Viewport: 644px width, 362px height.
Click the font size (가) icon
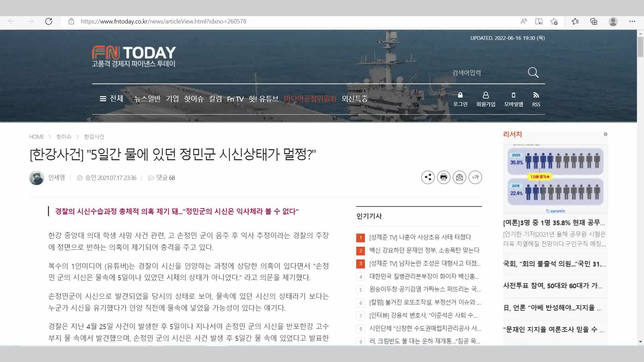tap(475, 177)
